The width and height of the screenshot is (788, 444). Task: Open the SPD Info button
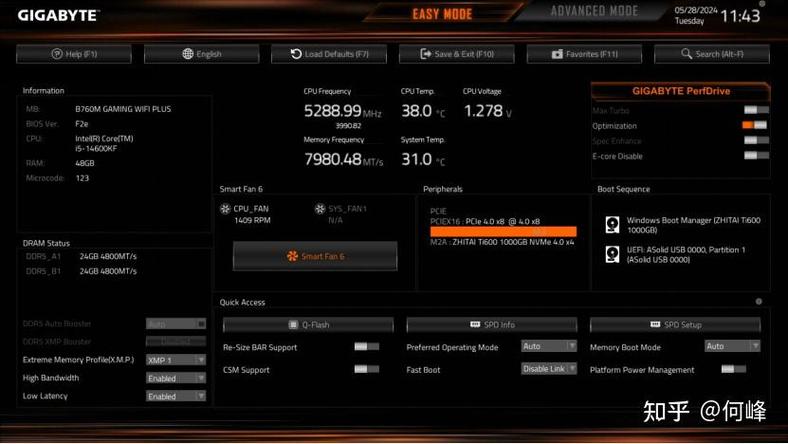(491, 325)
